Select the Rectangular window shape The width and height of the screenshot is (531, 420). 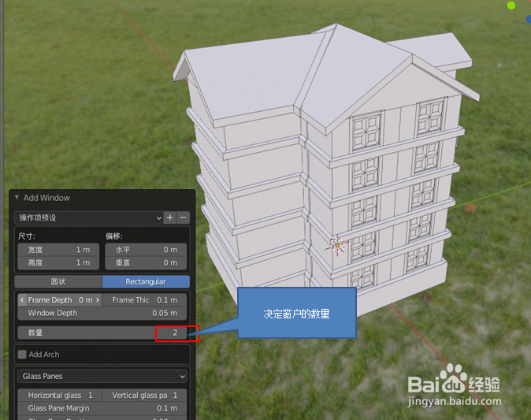[x=146, y=281]
